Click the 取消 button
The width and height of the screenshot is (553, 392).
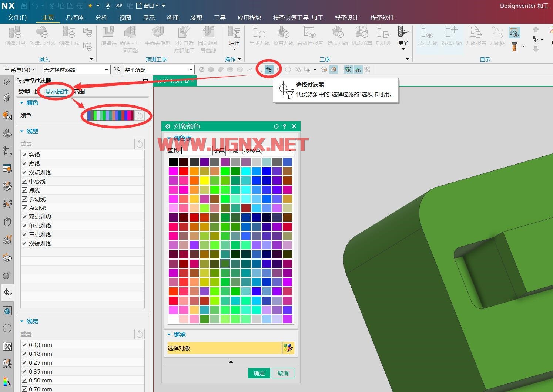tap(283, 373)
